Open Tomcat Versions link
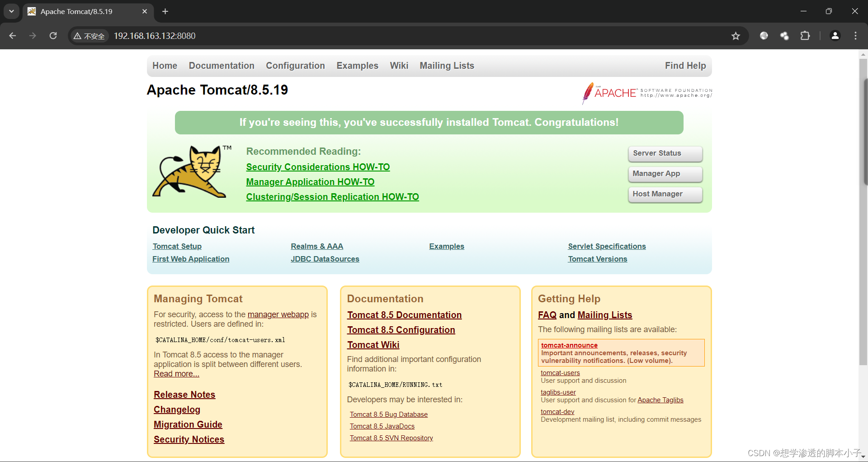 (x=598, y=259)
